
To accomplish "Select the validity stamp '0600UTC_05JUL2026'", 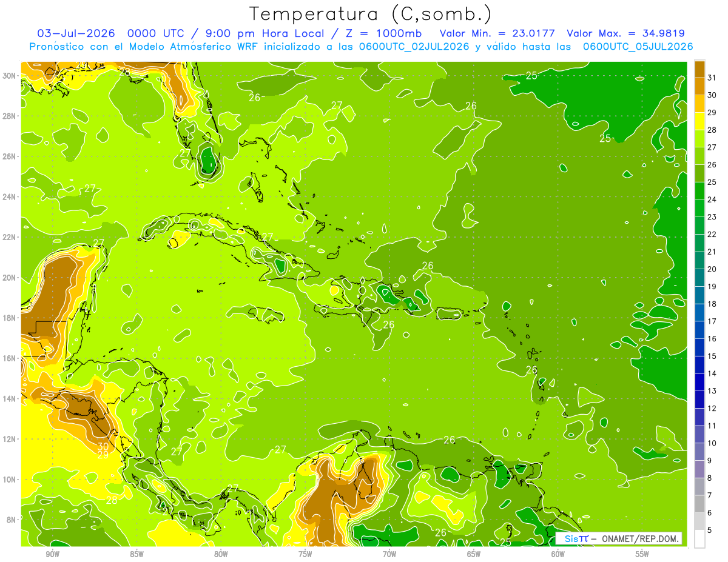I will (x=638, y=47).
